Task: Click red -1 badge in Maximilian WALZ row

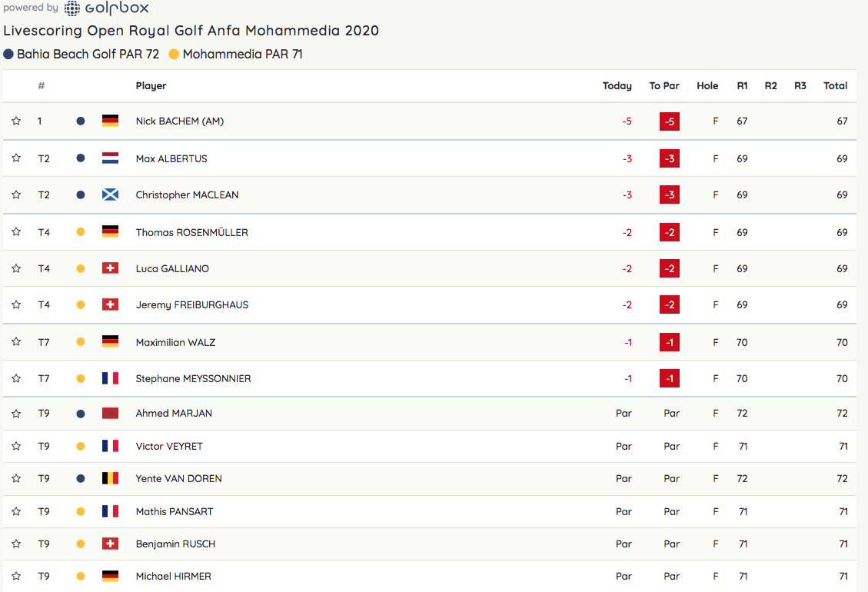Action: (670, 342)
